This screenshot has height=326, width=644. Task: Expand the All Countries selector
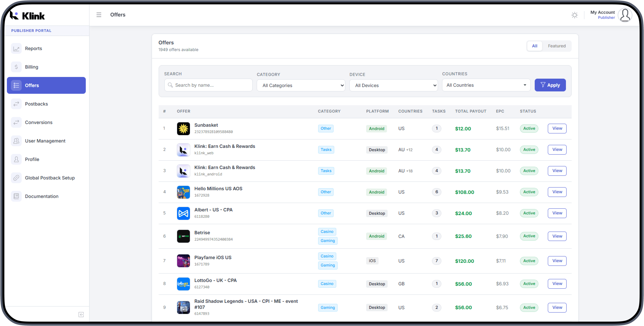click(x=486, y=85)
